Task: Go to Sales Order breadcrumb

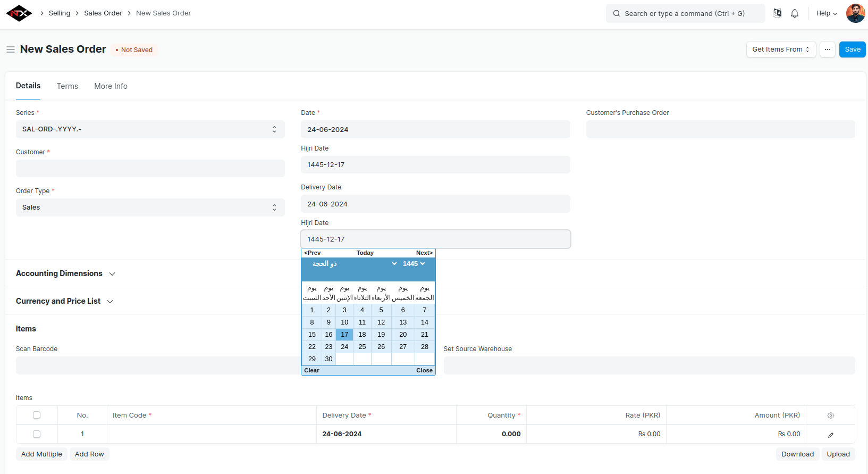Action: pos(103,13)
